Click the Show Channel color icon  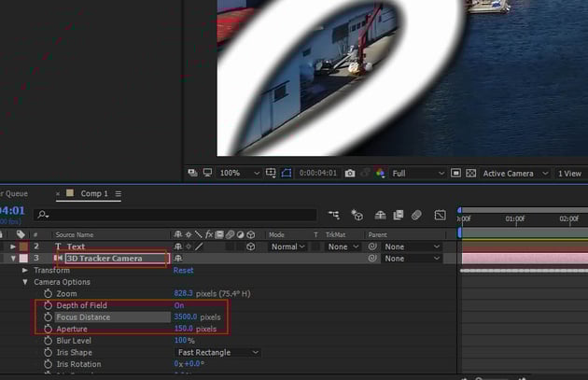click(380, 174)
